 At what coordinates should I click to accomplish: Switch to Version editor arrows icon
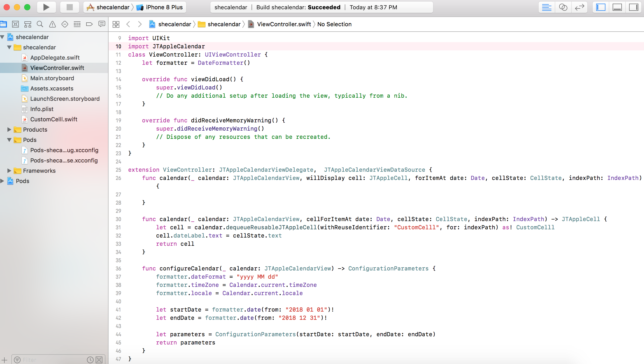579,7
